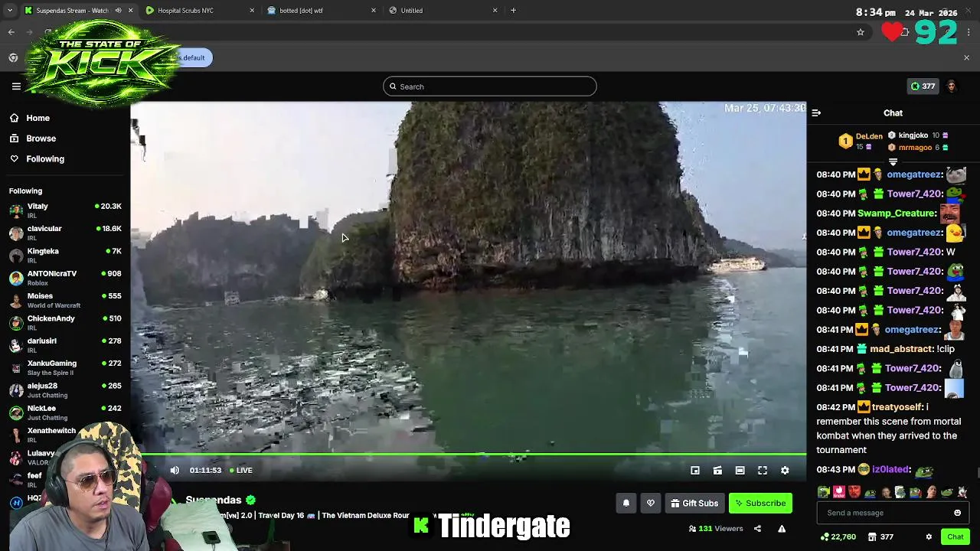The image size is (980, 551).
Task: Open the browser tab search dropdown
Action: 10,10
